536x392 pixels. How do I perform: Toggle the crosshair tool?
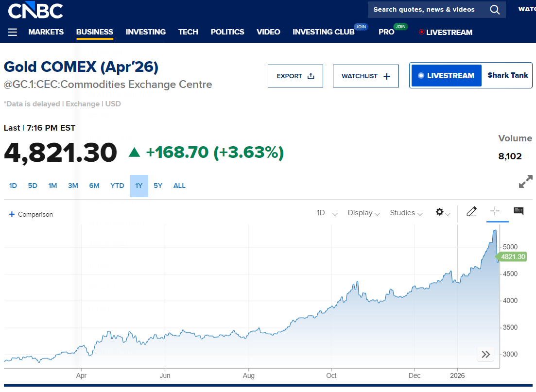tap(495, 211)
